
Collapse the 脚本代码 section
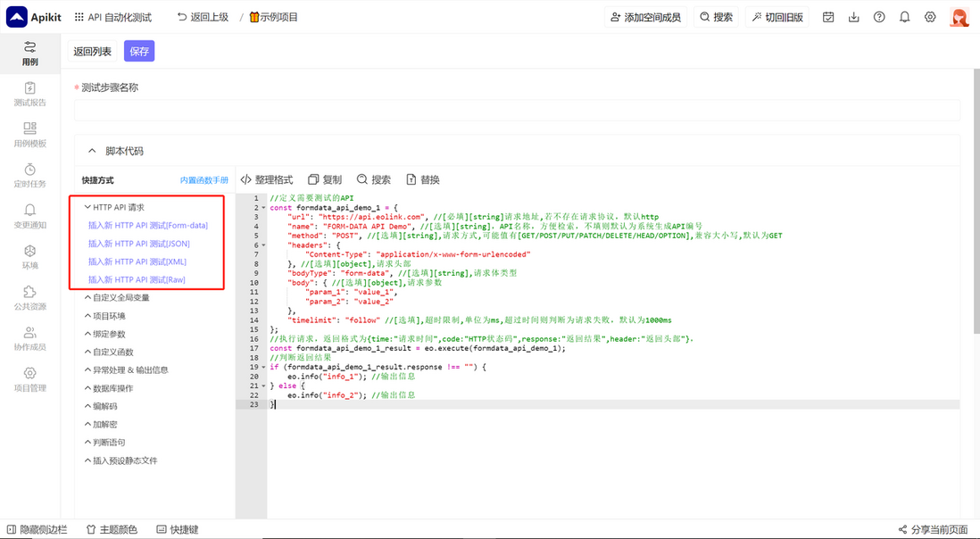[92, 151]
